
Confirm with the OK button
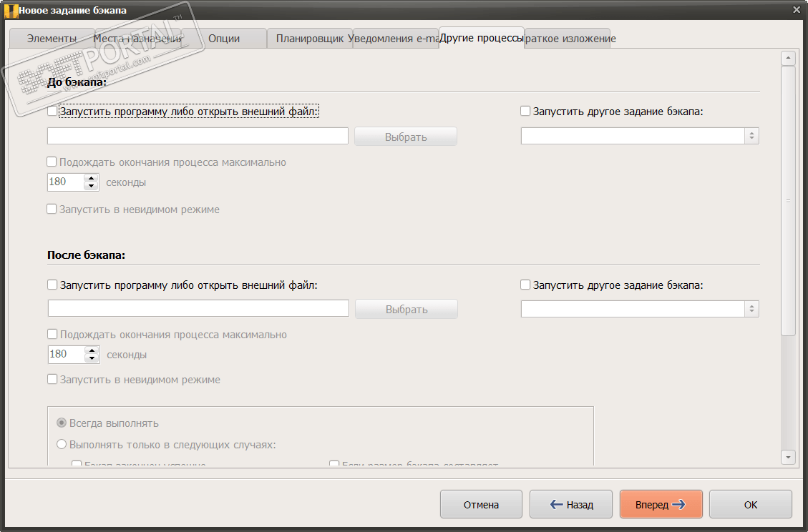coord(750,505)
